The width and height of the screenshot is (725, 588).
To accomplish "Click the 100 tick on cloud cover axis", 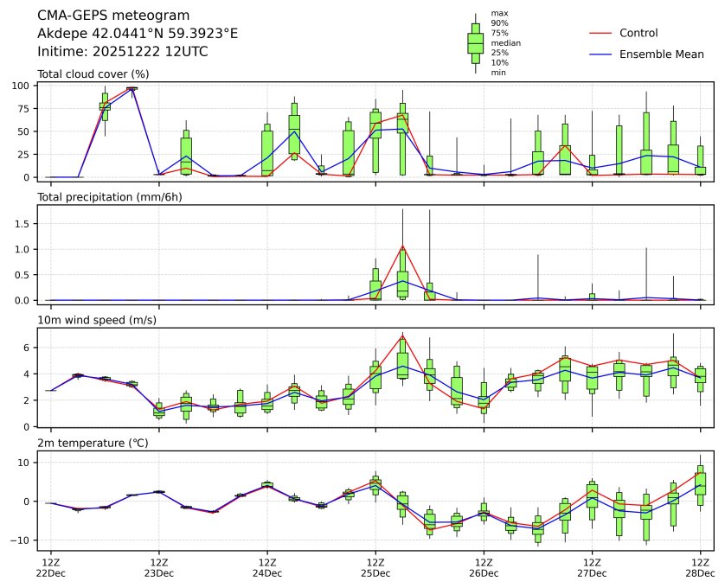I will (22, 86).
